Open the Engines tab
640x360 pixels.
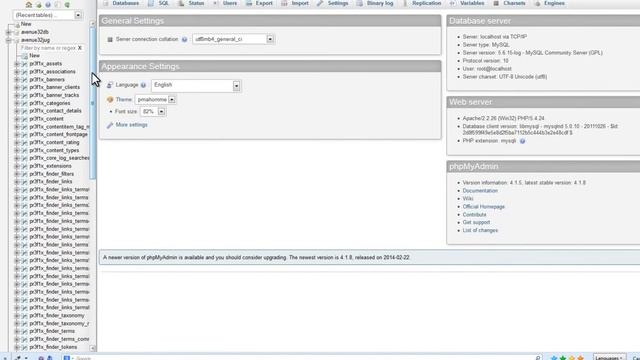pos(550,3)
